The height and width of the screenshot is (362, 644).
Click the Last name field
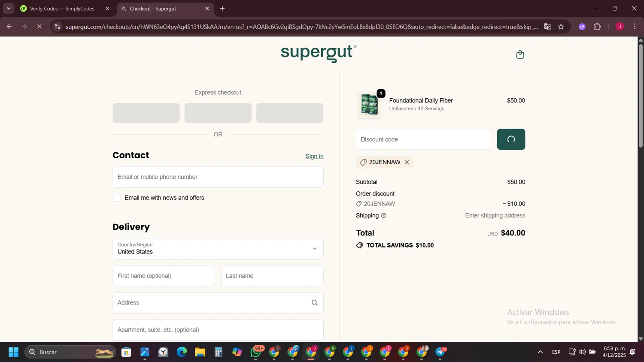pos(272,276)
